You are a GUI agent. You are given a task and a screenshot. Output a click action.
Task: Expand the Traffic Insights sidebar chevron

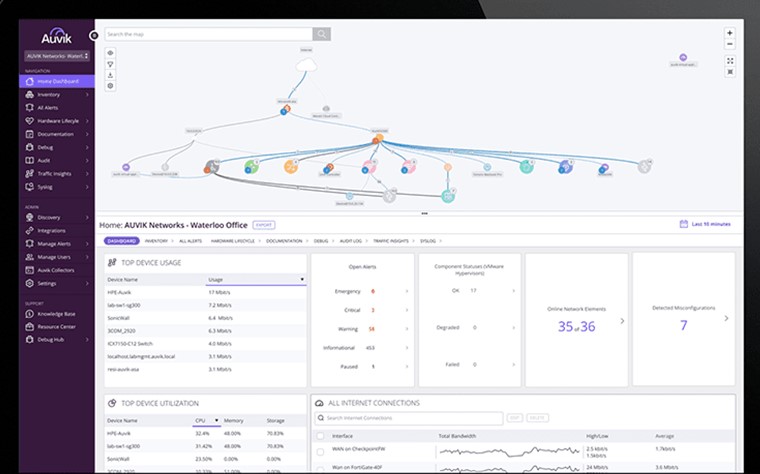point(87,174)
